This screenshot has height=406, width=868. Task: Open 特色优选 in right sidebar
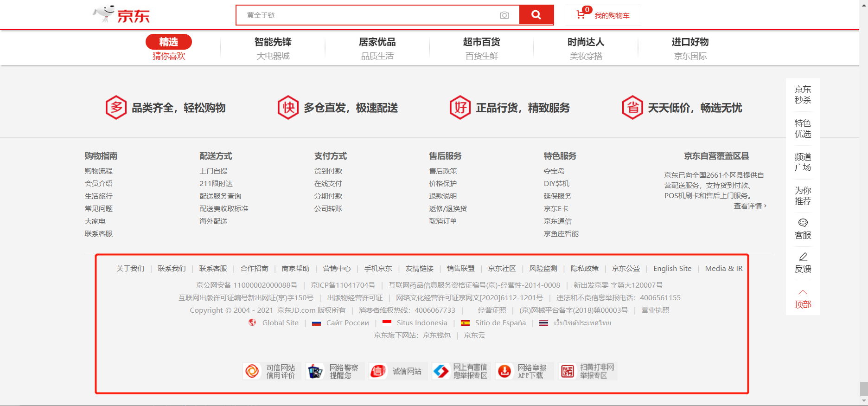[x=803, y=129]
